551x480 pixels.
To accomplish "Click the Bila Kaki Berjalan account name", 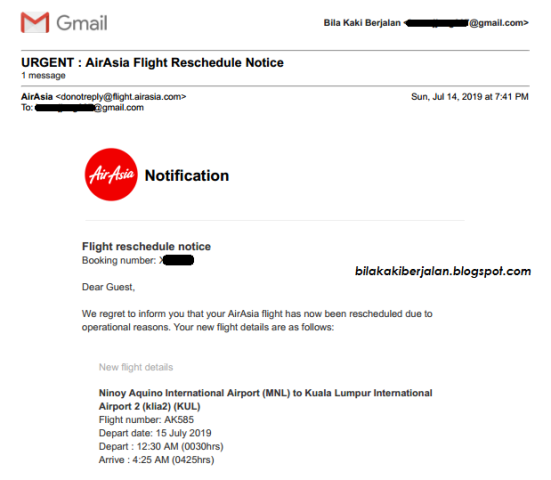I will click(x=362, y=23).
